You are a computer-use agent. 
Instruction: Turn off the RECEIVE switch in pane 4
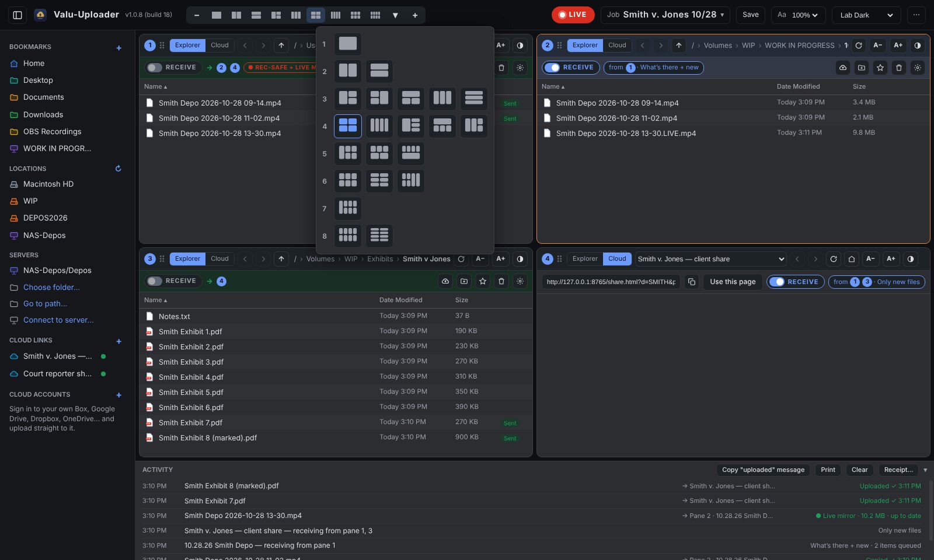[777, 282]
